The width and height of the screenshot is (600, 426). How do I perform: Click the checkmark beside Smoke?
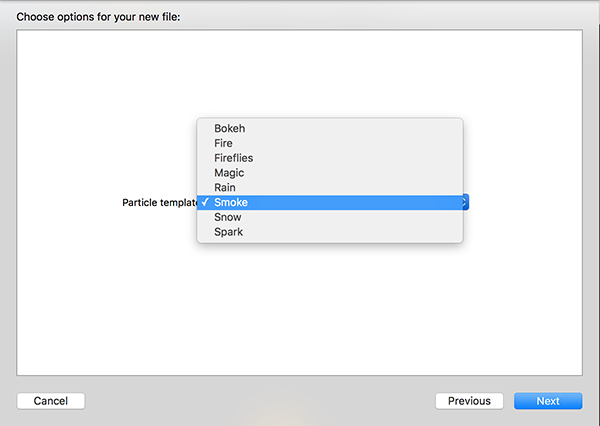click(x=205, y=202)
